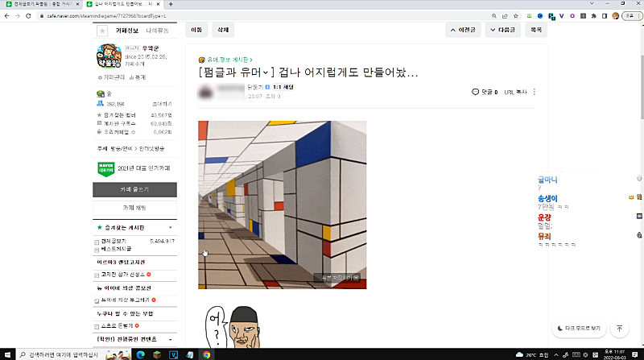Open the 스스로 돈벌기 board
The height and width of the screenshot is (360, 644).
[x=117, y=326]
